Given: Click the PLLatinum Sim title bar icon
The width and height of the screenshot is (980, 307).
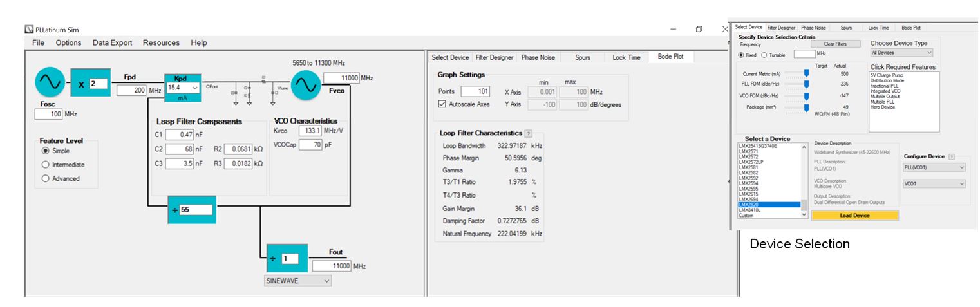Looking at the screenshot, I should [29, 29].
